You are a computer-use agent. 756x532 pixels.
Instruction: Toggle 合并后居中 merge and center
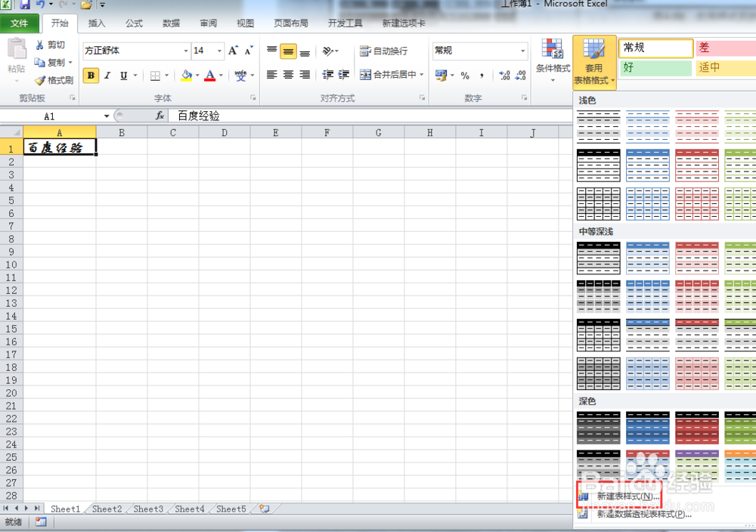click(387, 75)
